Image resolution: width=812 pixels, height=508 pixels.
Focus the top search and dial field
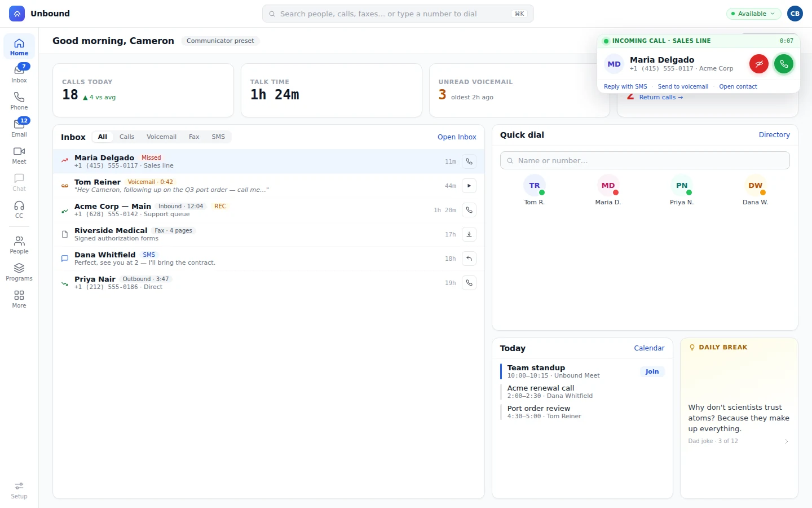click(x=398, y=14)
